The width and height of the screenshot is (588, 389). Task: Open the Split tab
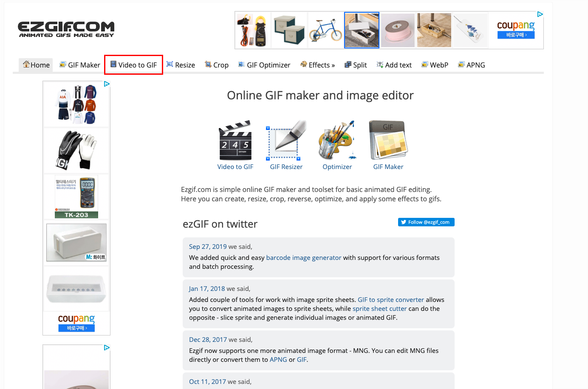pos(356,65)
